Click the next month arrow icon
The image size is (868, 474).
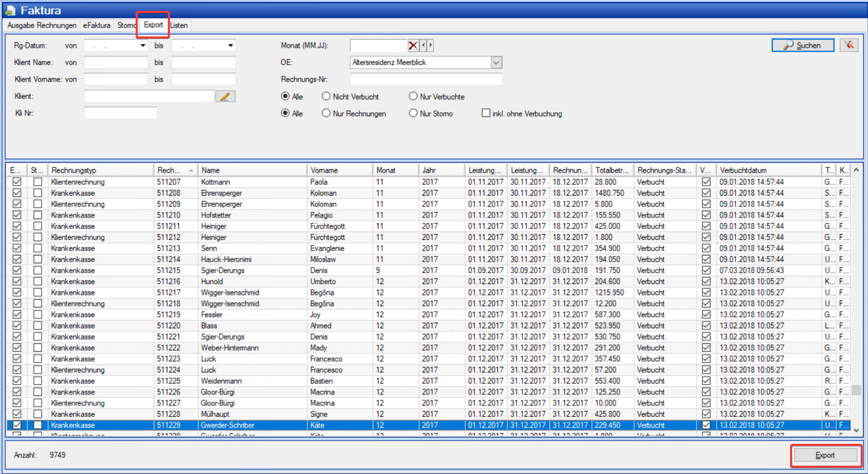[430, 46]
